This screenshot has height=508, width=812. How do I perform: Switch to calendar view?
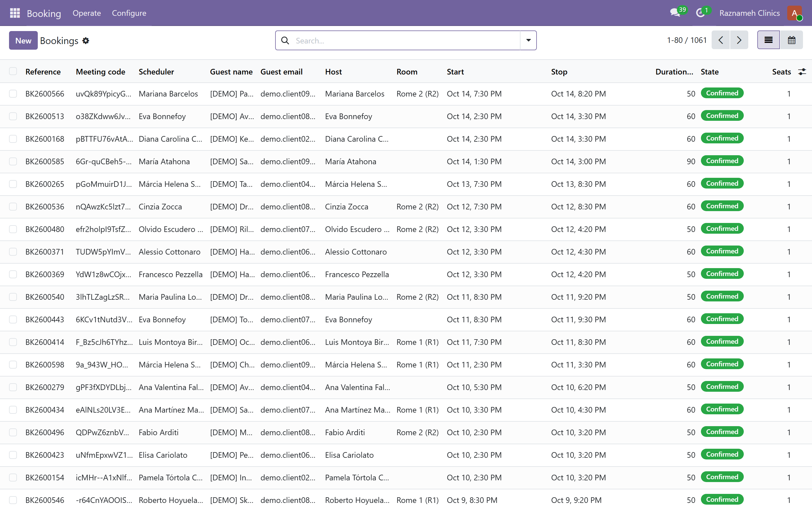pos(791,40)
